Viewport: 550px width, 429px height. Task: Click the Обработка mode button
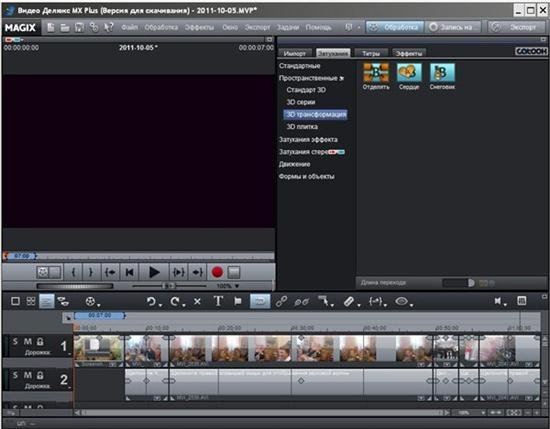click(x=395, y=27)
